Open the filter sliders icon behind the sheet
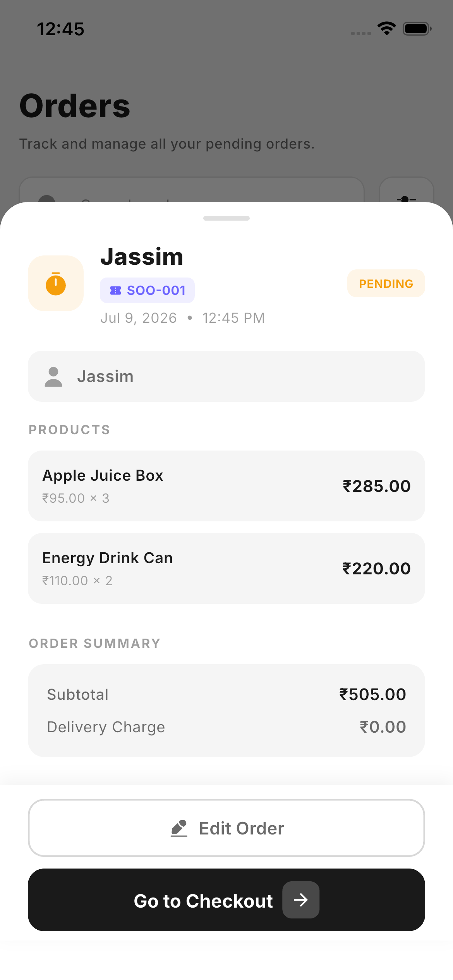This screenshot has height=980, width=453. click(406, 190)
